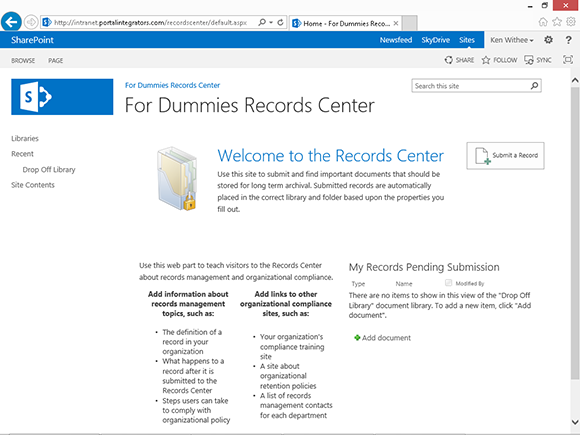Open Site Contents link
The height and width of the screenshot is (435, 580).
tap(33, 185)
